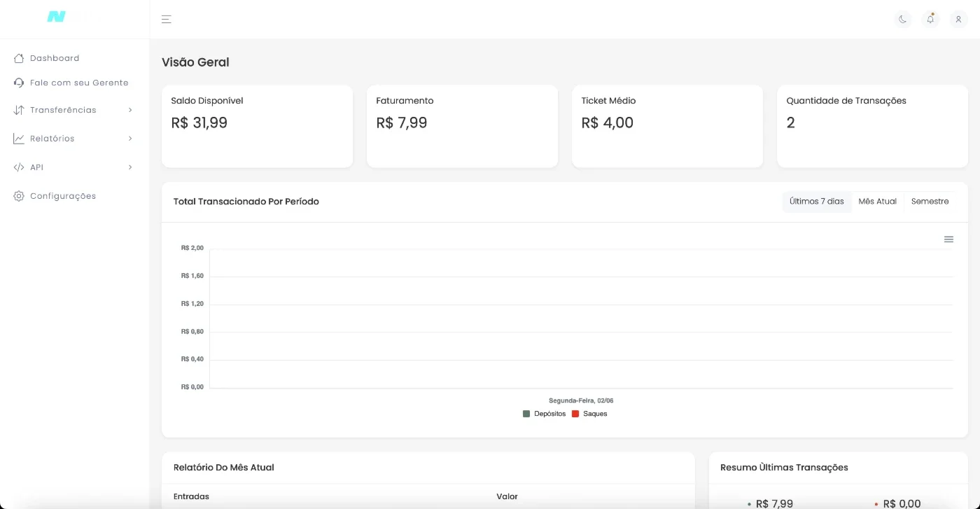Open user profile icon
This screenshot has height=509, width=980.
click(958, 20)
